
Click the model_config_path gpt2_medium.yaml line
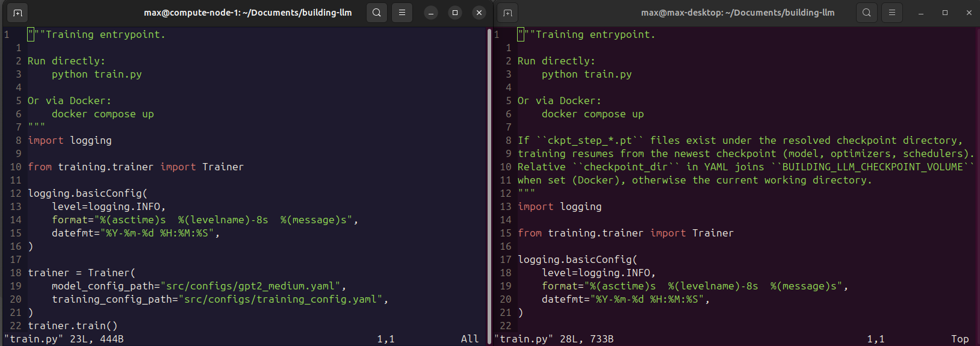199,286
